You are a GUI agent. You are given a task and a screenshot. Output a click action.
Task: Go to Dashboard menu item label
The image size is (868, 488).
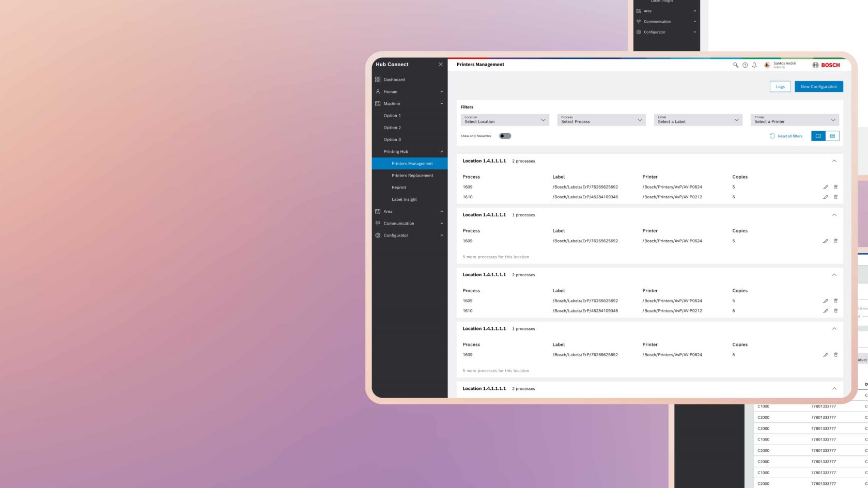tap(394, 80)
